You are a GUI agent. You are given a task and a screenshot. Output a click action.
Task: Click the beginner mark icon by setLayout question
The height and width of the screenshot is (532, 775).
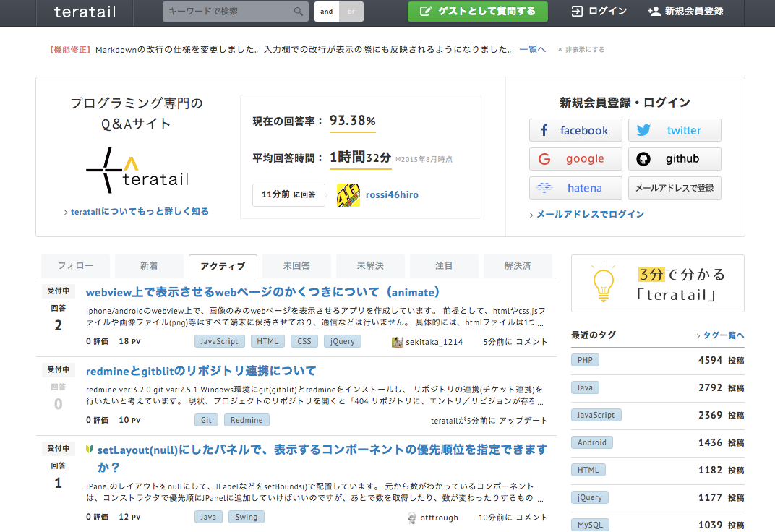pyautogui.click(x=90, y=449)
